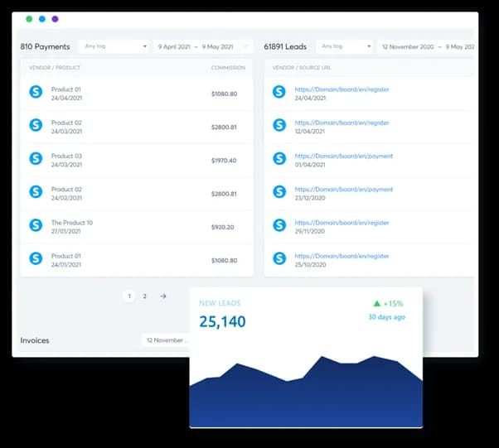Viewport: 499px width, 448px height.
Task: Click the 'Invoices' section heading
Action: (35, 340)
